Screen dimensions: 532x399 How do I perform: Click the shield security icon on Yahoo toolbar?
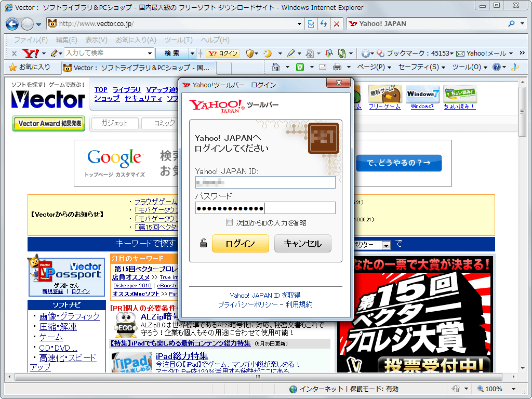click(x=250, y=54)
